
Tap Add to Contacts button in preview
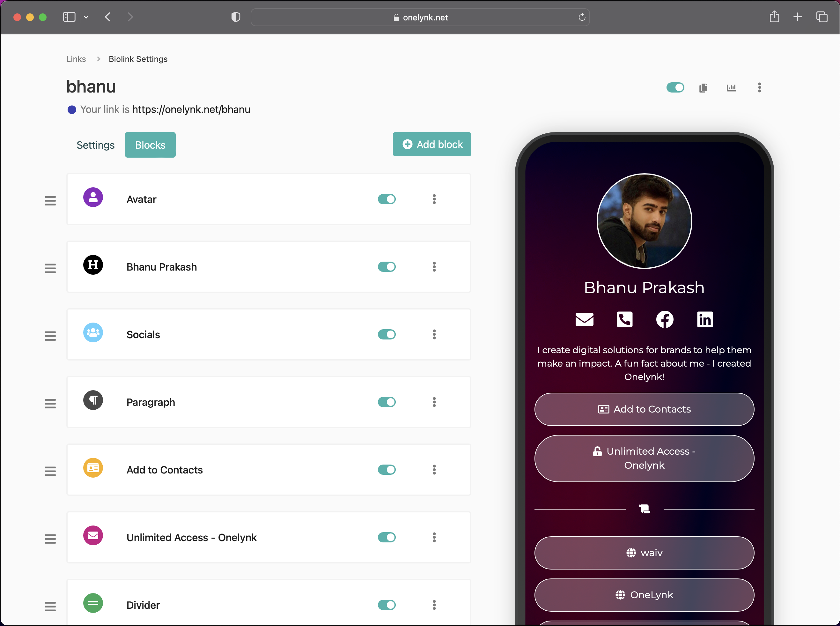click(x=644, y=409)
